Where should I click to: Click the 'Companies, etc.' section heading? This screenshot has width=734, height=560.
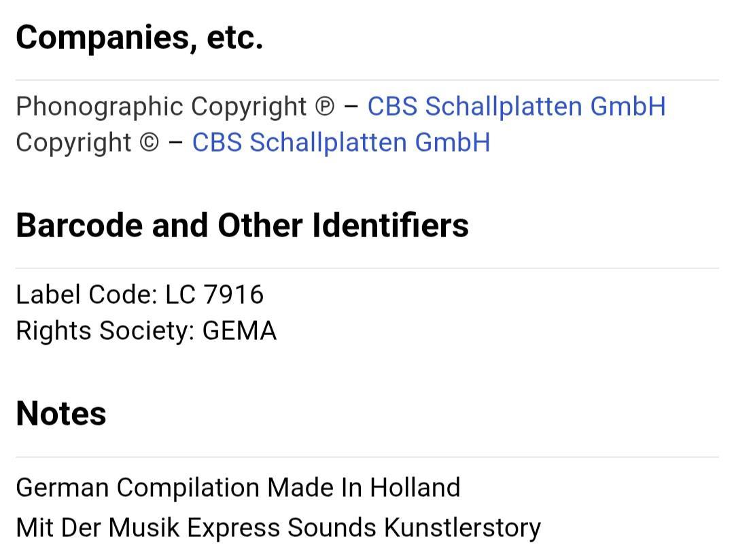(x=139, y=37)
